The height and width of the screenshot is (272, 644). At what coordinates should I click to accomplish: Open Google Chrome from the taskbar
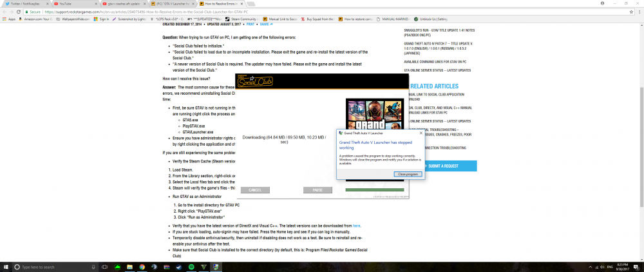click(x=142, y=267)
